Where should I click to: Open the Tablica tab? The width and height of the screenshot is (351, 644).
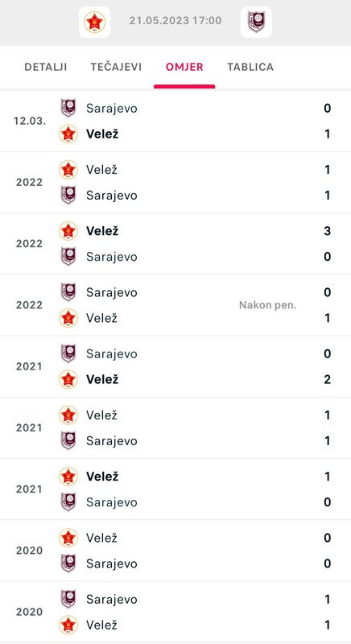[250, 67]
